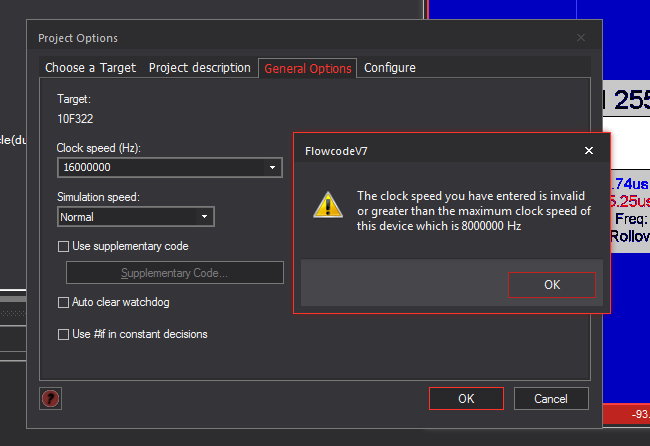Image resolution: width=650 pixels, height=446 pixels.
Task: Switch to Choose a Target tab
Action: (x=90, y=68)
